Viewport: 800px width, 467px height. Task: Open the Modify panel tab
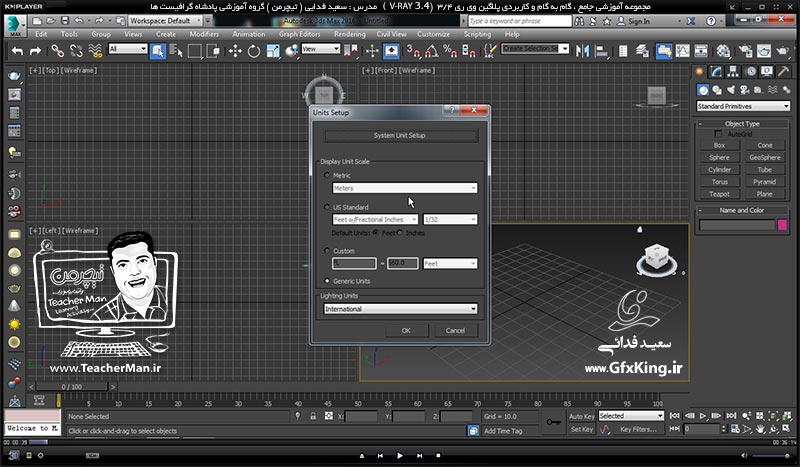click(x=717, y=72)
